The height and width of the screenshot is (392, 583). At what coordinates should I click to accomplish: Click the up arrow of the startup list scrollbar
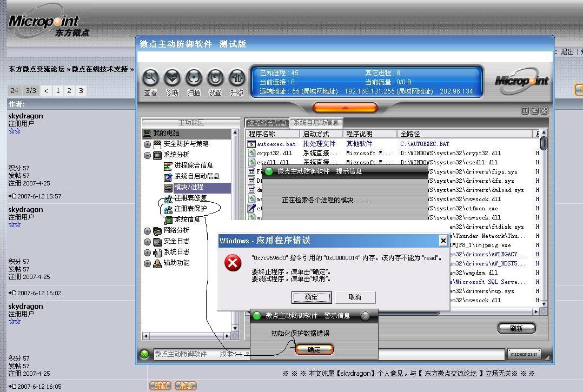pyautogui.click(x=544, y=132)
